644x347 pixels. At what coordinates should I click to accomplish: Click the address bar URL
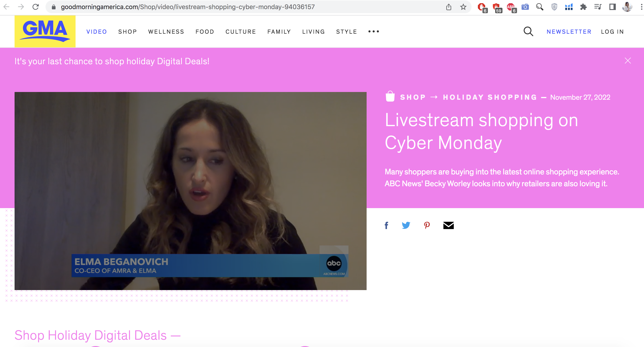tap(188, 7)
